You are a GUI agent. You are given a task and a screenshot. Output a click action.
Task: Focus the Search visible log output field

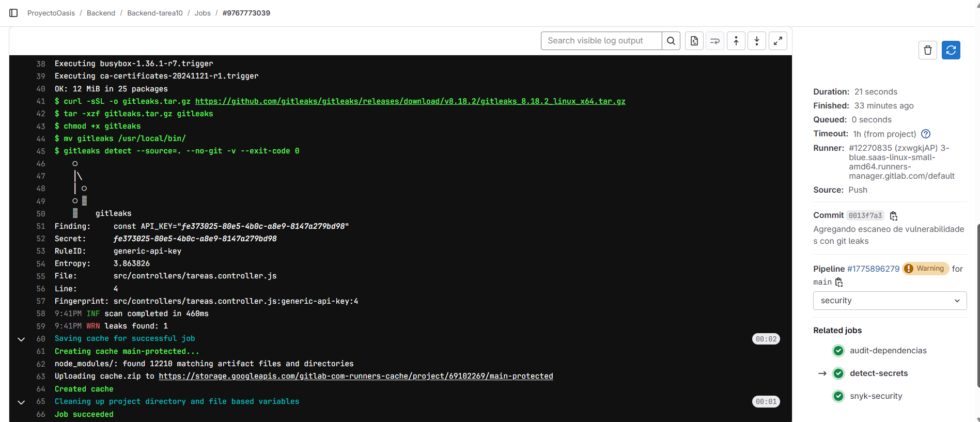[x=601, y=41]
